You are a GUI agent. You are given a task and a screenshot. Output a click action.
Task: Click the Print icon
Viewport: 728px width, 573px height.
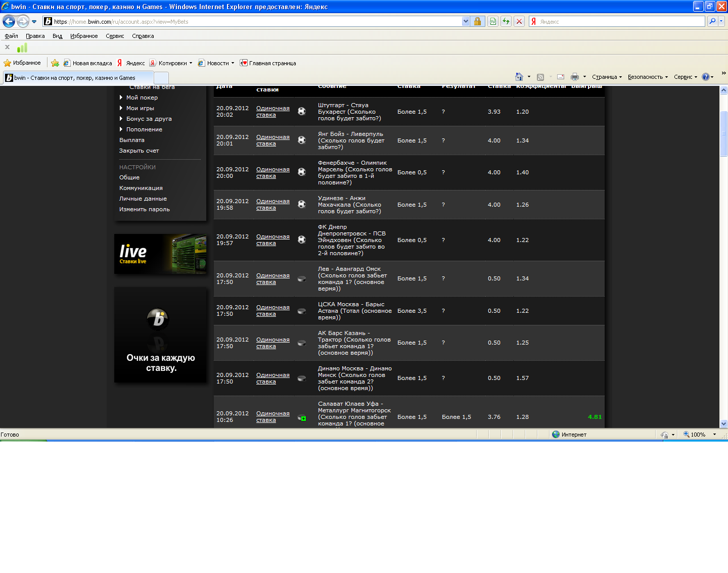tap(574, 77)
